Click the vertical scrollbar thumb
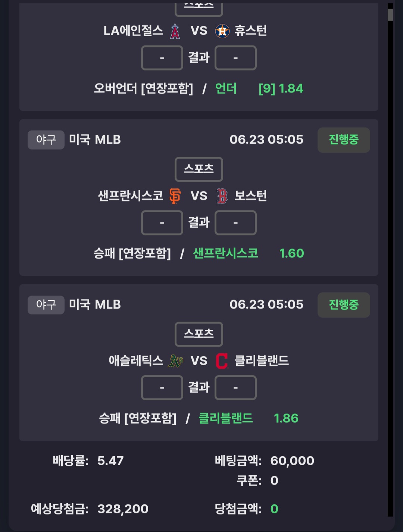Viewport: 403px width, 532px height. [390, 15]
